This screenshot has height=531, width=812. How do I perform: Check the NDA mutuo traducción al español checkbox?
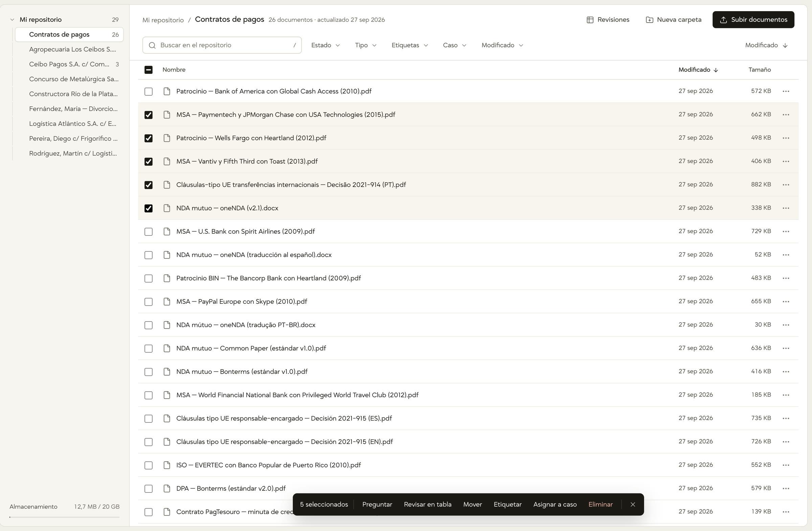149,255
